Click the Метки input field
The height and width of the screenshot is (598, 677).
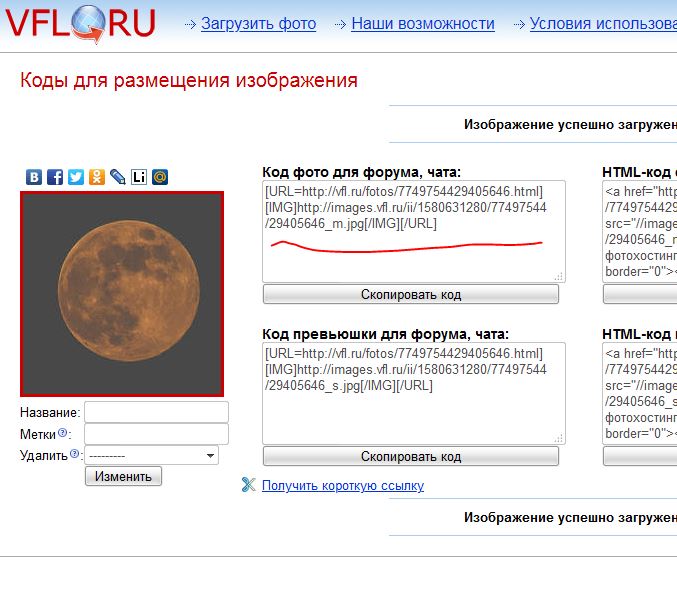156,434
